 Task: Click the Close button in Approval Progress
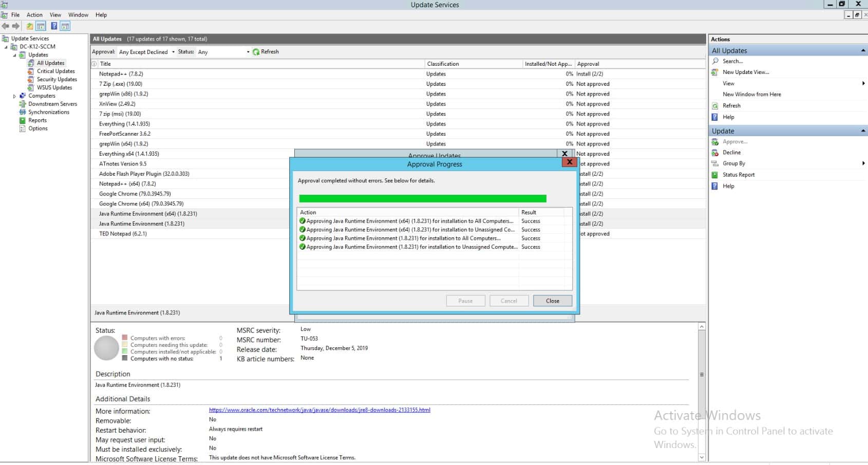pyautogui.click(x=552, y=301)
